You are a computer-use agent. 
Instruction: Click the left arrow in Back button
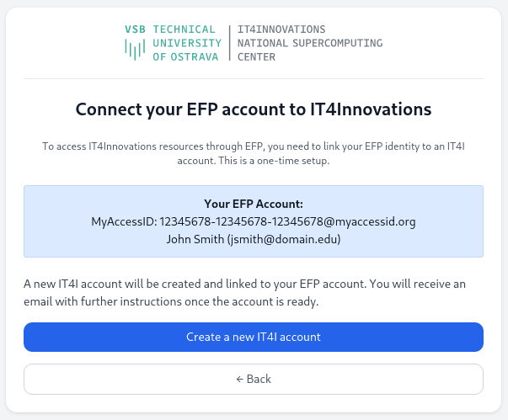[240, 379]
